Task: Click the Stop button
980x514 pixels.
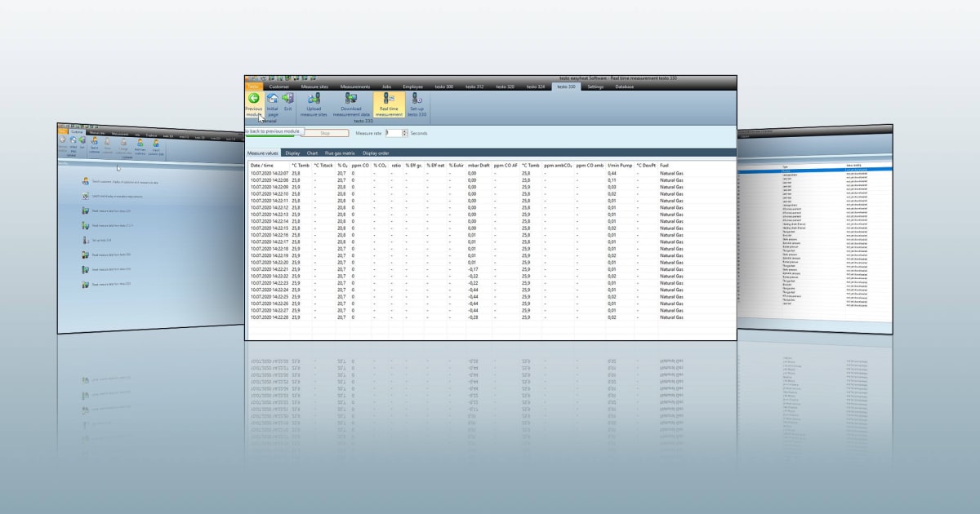Action: pyautogui.click(x=324, y=133)
